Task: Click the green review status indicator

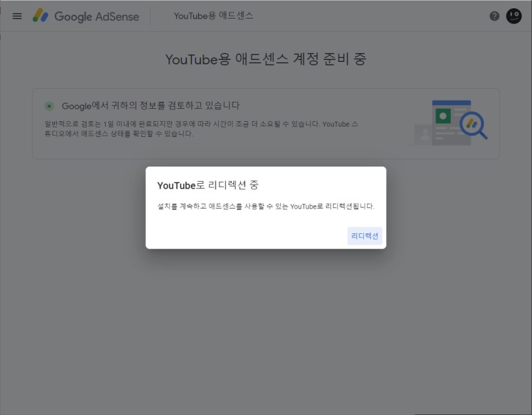Action: [x=49, y=106]
